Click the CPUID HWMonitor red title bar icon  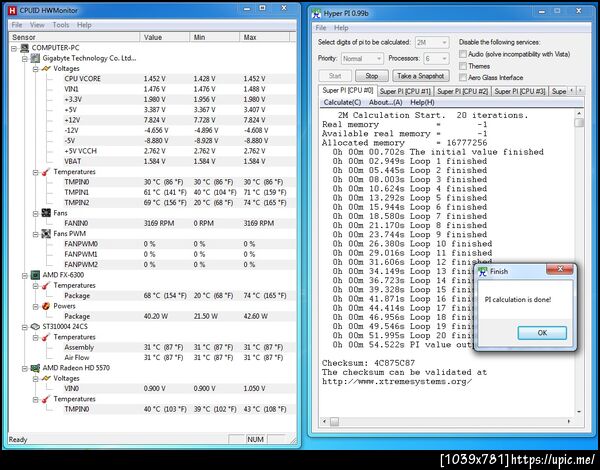(x=12, y=11)
